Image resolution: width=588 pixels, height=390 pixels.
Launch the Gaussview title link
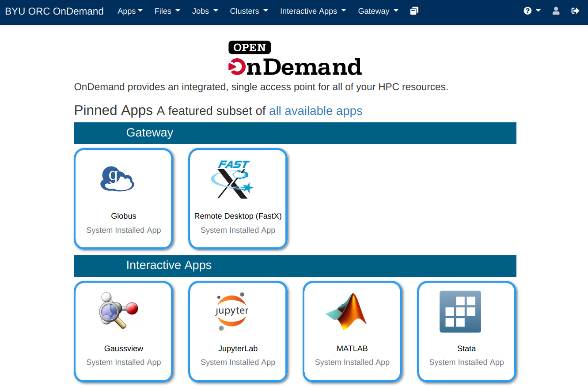[x=124, y=348]
